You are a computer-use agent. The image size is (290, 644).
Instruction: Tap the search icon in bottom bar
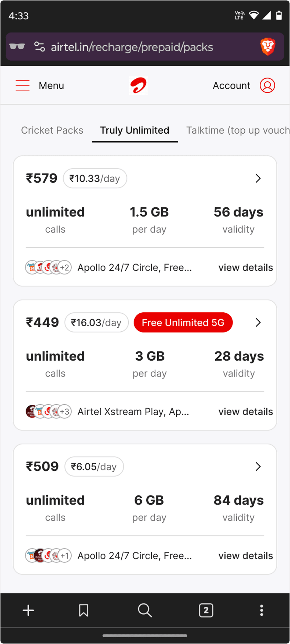145,610
